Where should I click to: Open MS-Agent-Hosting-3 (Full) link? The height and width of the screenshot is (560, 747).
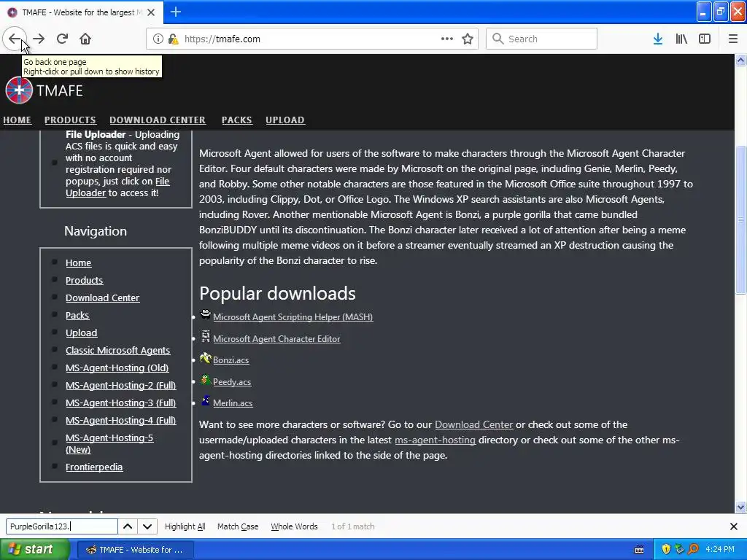[121, 402]
